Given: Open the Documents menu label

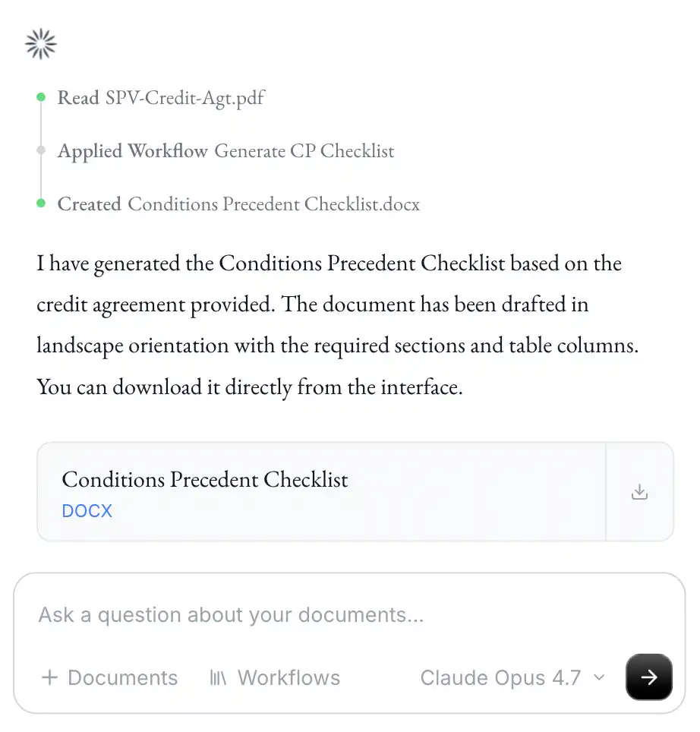Looking at the screenshot, I should [x=122, y=677].
